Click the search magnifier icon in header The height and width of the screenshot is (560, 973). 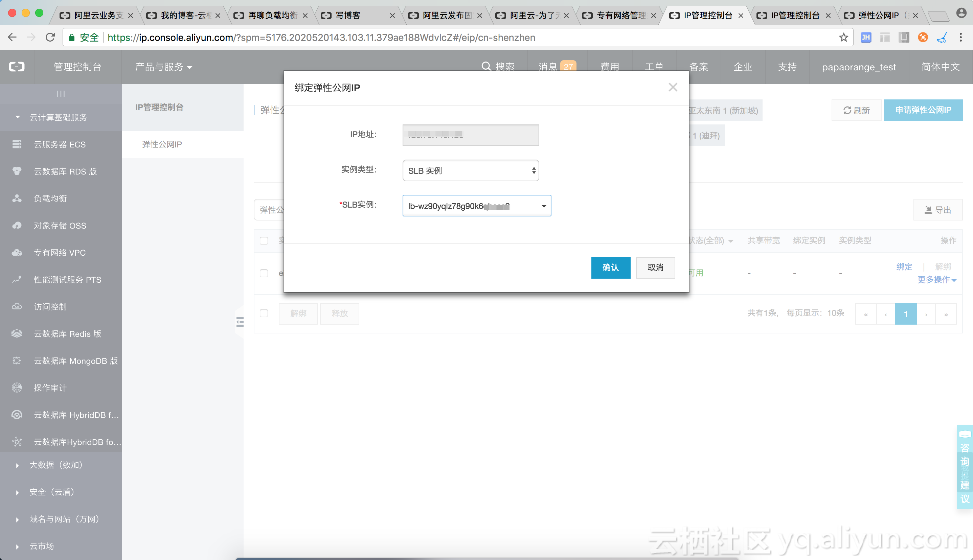[486, 67]
